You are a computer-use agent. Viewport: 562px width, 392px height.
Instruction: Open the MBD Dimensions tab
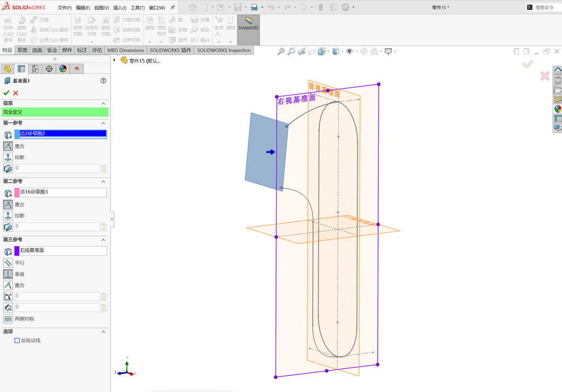click(x=126, y=50)
